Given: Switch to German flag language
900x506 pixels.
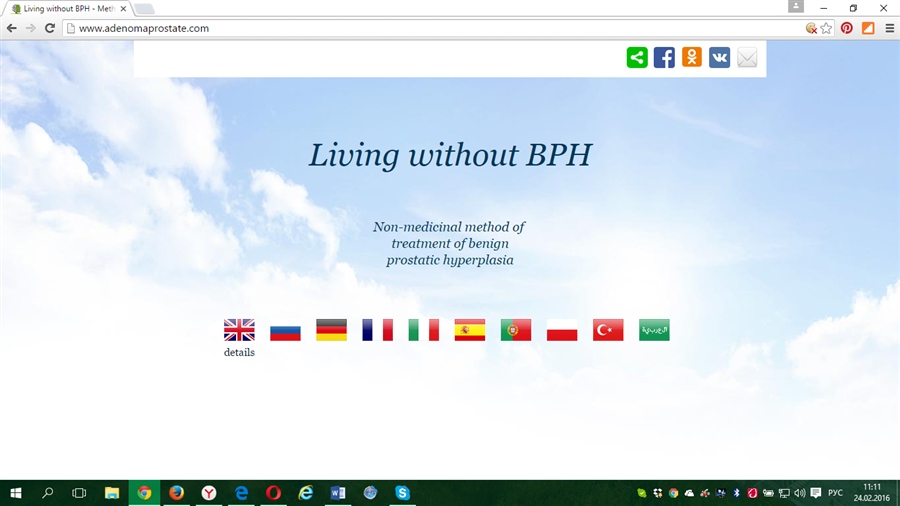Looking at the screenshot, I should click(x=331, y=330).
